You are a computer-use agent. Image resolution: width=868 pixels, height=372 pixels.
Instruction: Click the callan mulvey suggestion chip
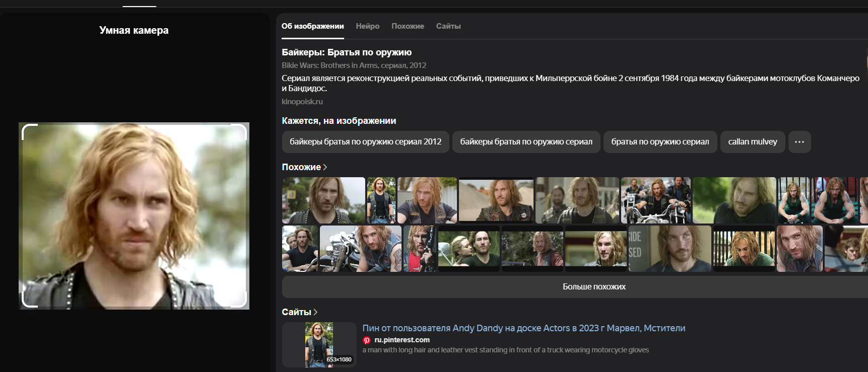(x=753, y=142)
